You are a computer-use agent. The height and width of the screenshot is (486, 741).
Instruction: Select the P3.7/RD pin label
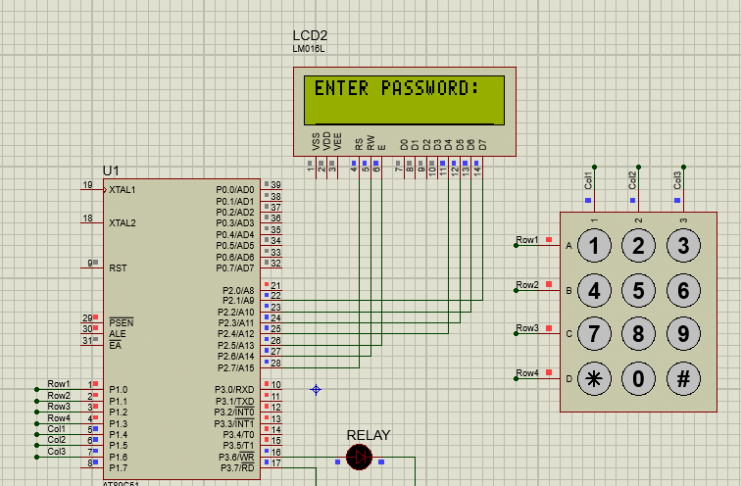(x=237, y=468)
